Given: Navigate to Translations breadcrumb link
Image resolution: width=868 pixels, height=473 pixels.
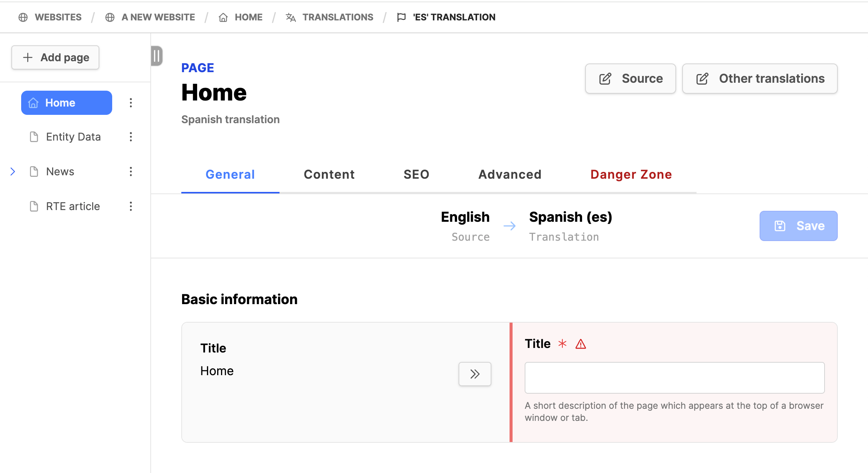Looking at the screenshot, I should 337,17.
